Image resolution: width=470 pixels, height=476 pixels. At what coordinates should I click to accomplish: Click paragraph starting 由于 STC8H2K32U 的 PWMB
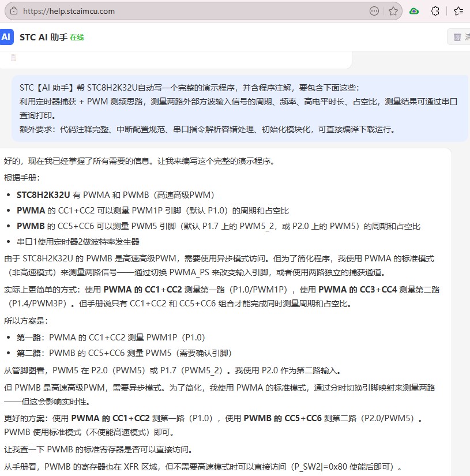[x=219, y=265]
